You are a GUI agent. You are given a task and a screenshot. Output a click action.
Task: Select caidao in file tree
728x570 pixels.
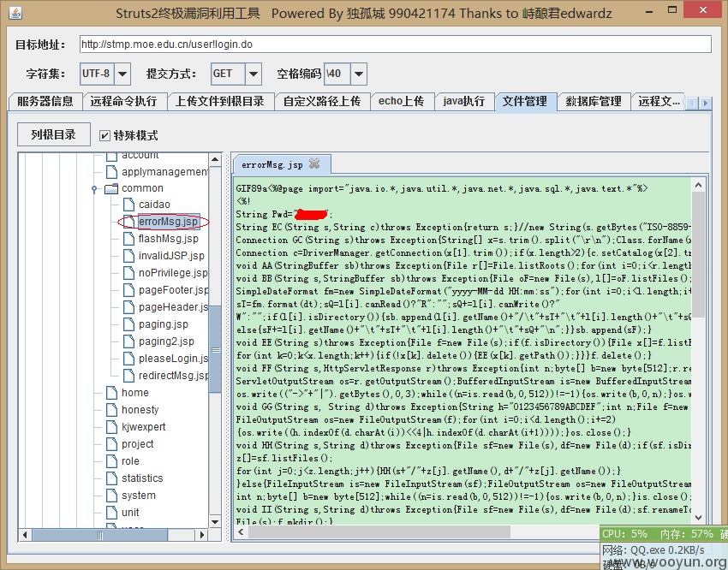click(x=154, y=205)
